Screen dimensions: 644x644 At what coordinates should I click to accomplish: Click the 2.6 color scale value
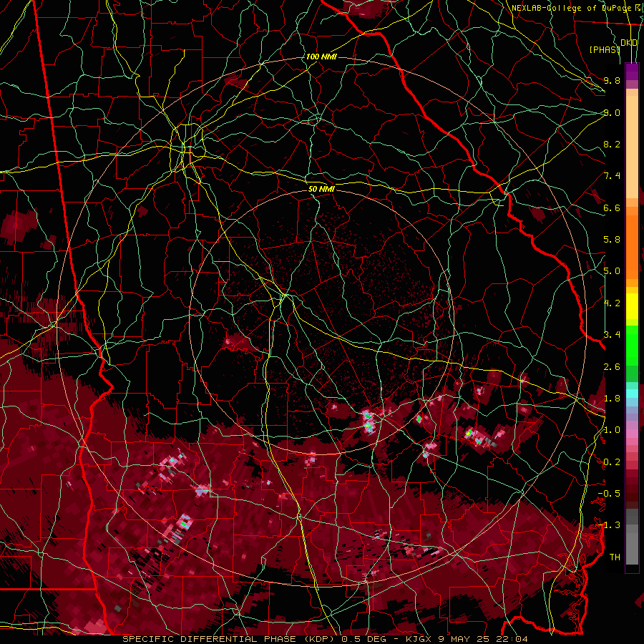(612, 367)
